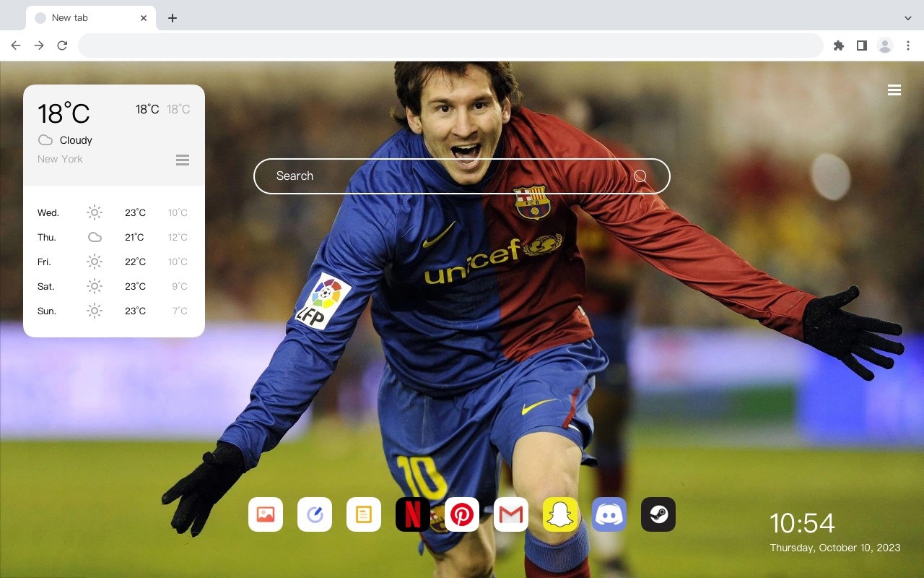This screenshot has width=924, height=578.
Task: Click the 7°C low for Sunday
Action: [x=180, y=311]
